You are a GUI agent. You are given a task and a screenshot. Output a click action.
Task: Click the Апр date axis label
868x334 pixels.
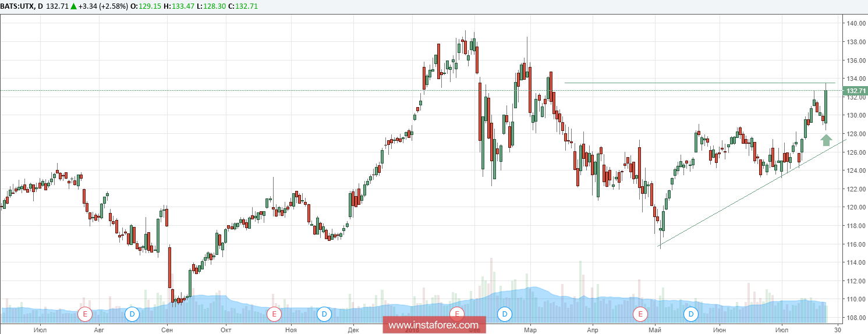point(593,329)
